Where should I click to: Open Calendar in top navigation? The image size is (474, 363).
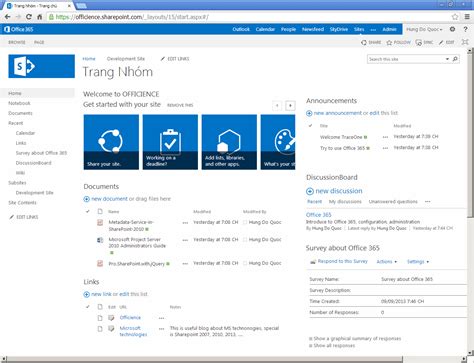(x=265, y=29)
